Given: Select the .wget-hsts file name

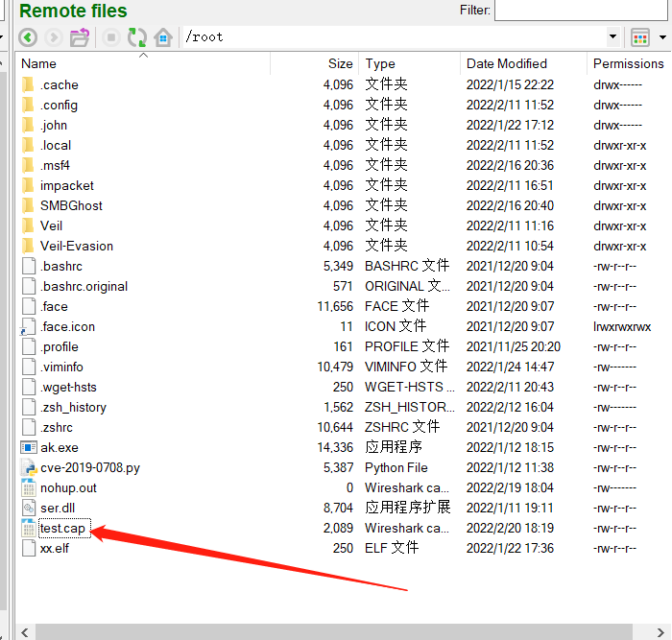Looking at the screenshot, I should (68, 388).
